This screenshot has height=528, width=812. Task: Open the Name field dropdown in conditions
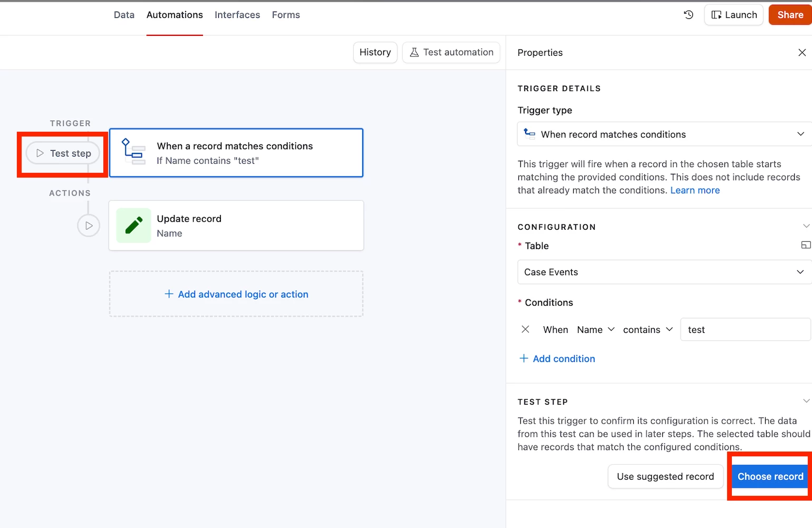[x=596, y=330]
